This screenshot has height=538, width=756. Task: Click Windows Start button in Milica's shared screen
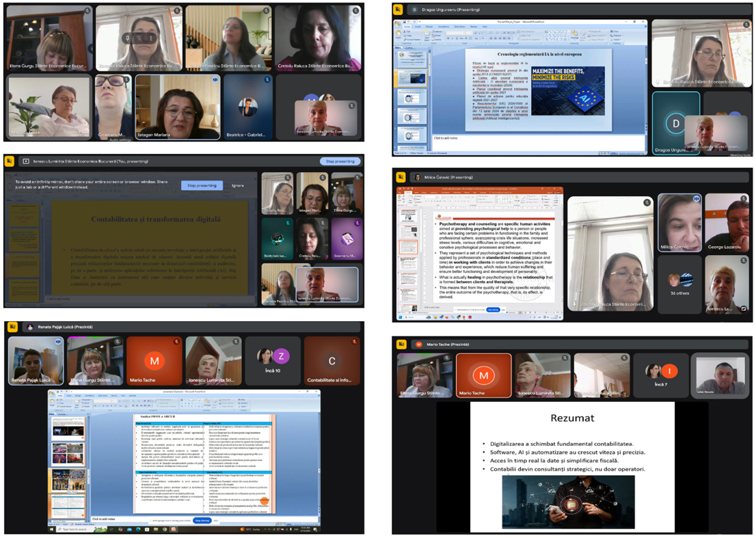coord(400,317)
